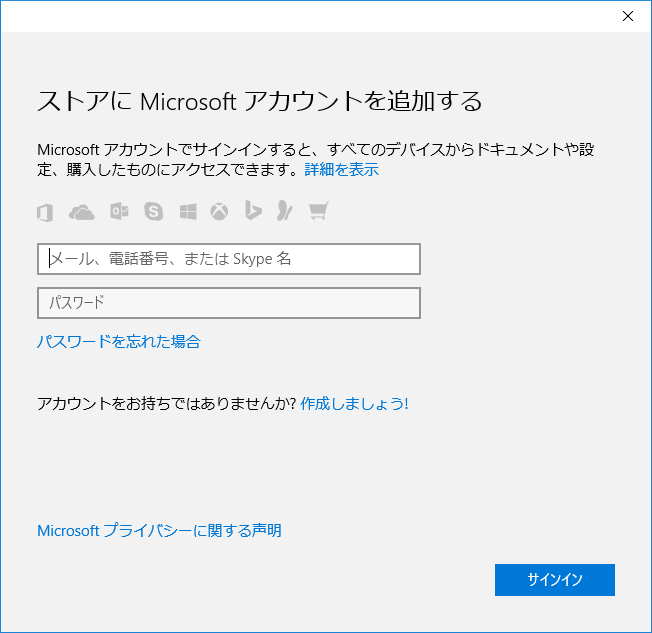Click the MSN butterfly icon
This screenshot has height=633, width=652.
pyautogui.click(x=285, y=212)
